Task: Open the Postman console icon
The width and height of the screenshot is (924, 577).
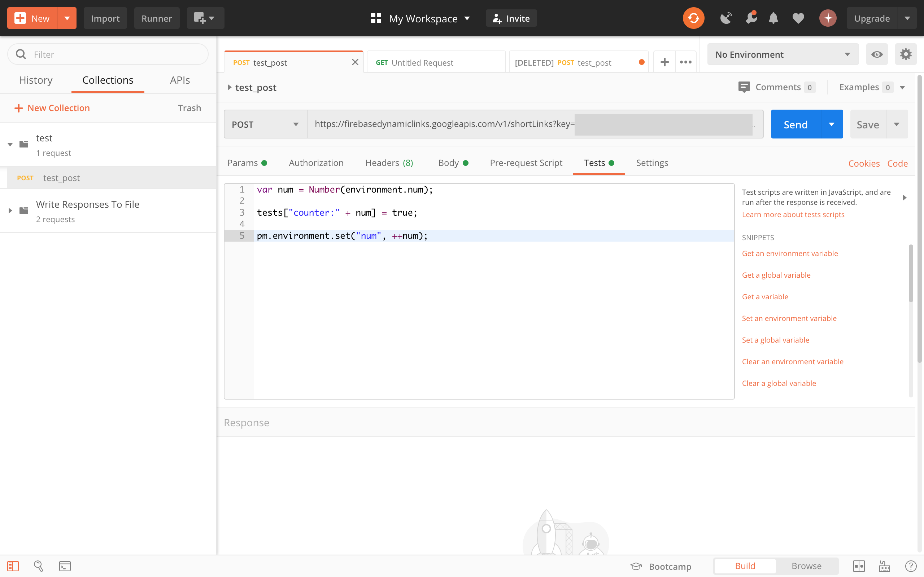Action: (65, 566)
